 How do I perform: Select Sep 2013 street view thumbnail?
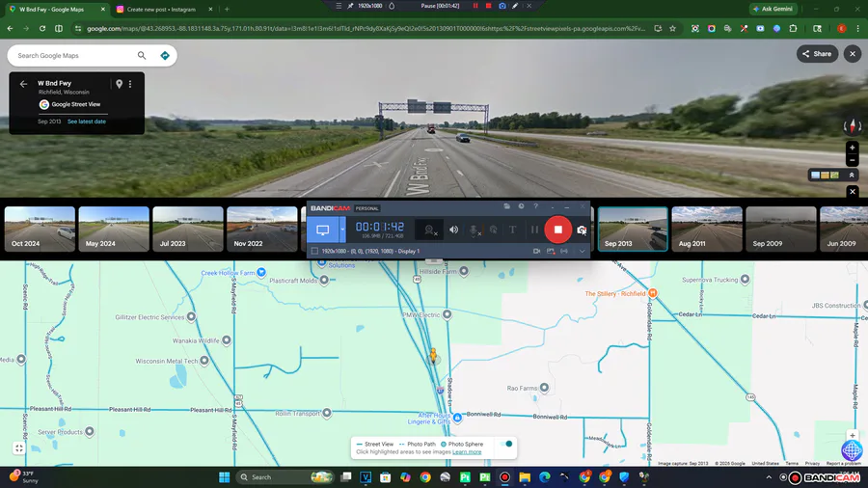633,230
